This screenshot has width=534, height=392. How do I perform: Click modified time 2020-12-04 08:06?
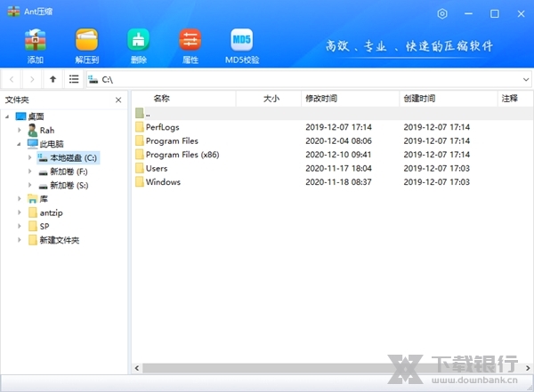coord(338,140)
